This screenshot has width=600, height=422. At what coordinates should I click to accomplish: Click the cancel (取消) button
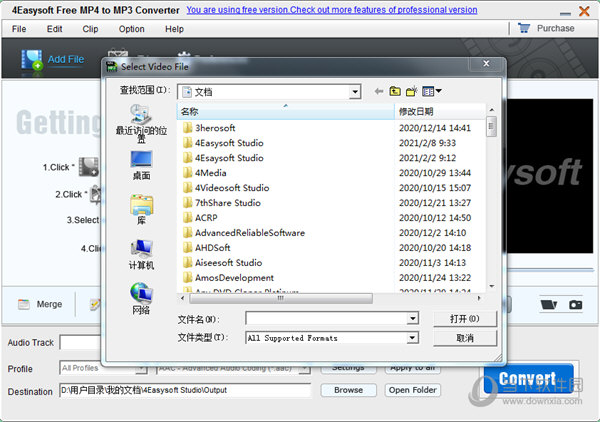465,338
